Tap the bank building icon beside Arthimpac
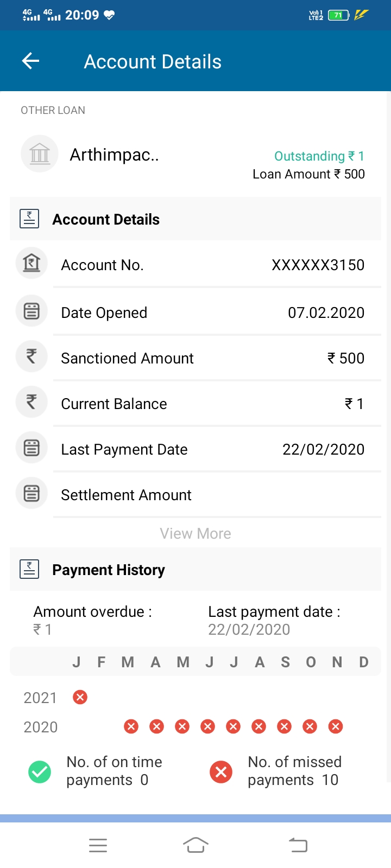 pos(40,154)
